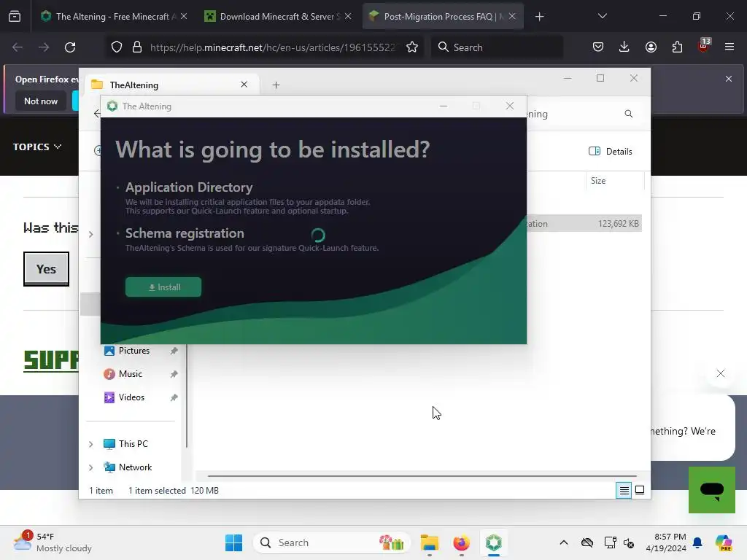Open File Explorer from the taskbar
747x560 pixels.
point(429,542)
